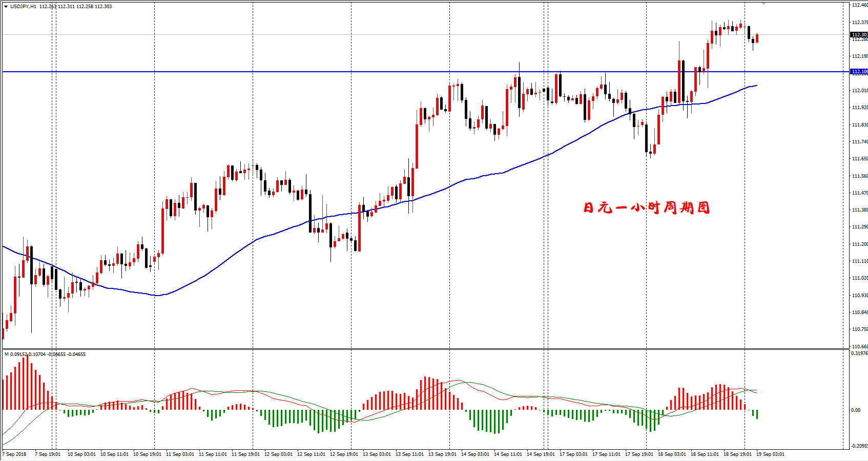Image resolution: width=868 pixels, height=461 pixels.
Task: Open the chart dropdown arrow beside USDJPY,H1
Action: (x=6, y=7)
